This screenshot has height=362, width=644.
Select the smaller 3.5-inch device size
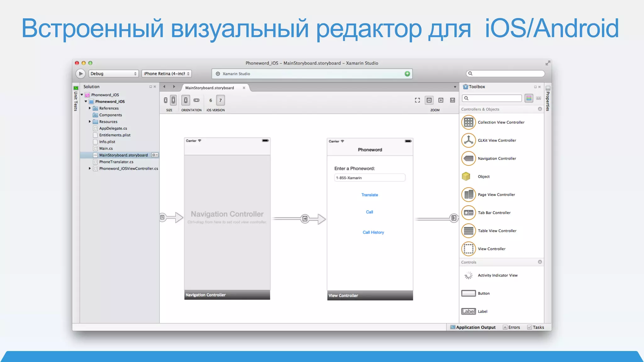(x=165, y=100)
